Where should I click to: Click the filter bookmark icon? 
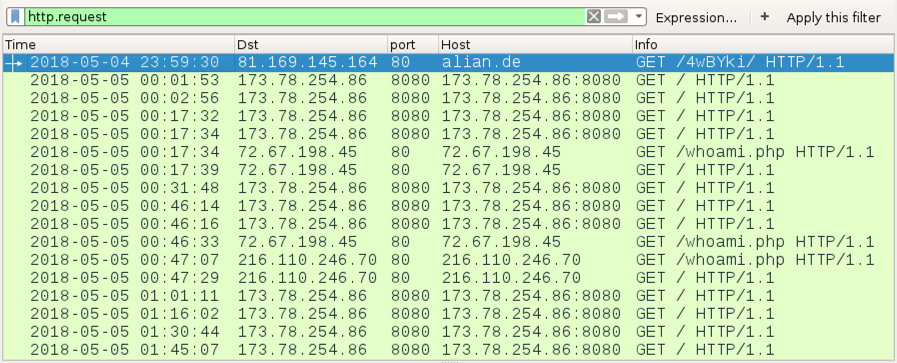(x=15, y=17)
